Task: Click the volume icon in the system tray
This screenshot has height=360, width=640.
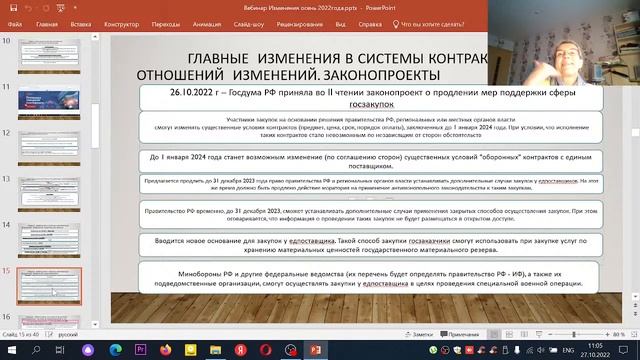Action: tap(541, 350)
